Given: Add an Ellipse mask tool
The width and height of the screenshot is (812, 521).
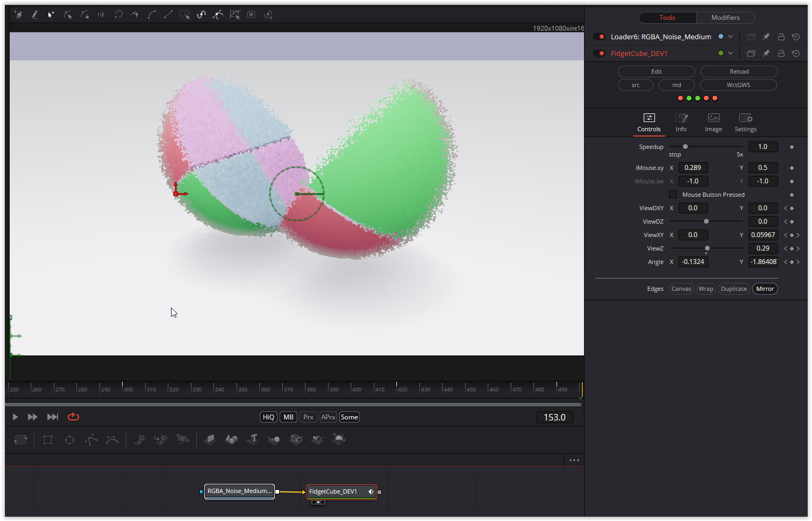Looking at the screenshot, I should [x=69, y=440].
